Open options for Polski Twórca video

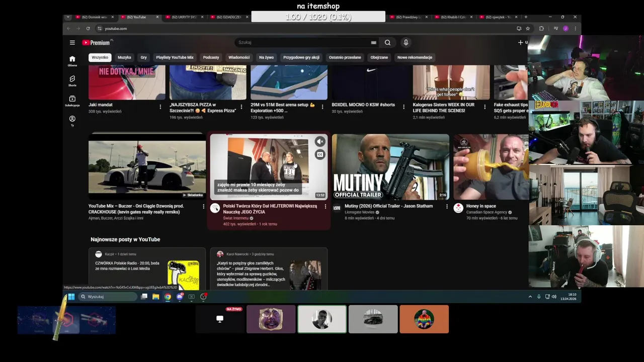pos(325,207)
